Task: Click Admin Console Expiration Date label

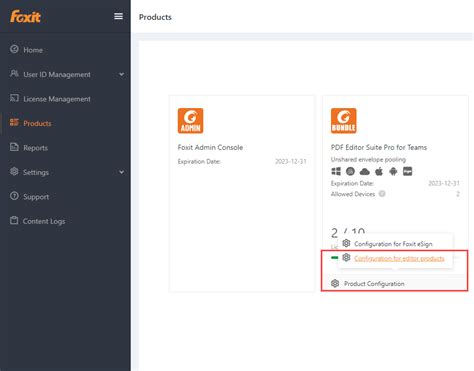Action: [199, 162]
